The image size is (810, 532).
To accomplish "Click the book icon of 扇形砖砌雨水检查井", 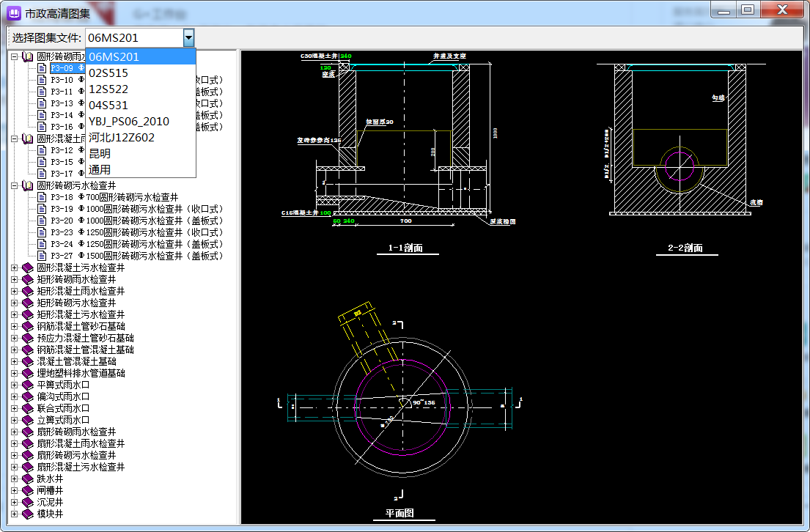I will pyautogui.click(x=27, y=432).
